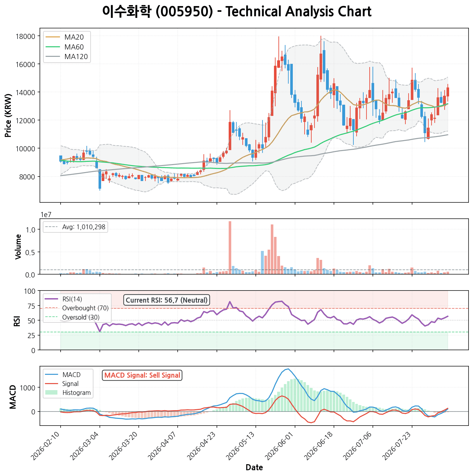Click the green MA60 legend line sample
The image size is (473, 476).
pos(53,47)
